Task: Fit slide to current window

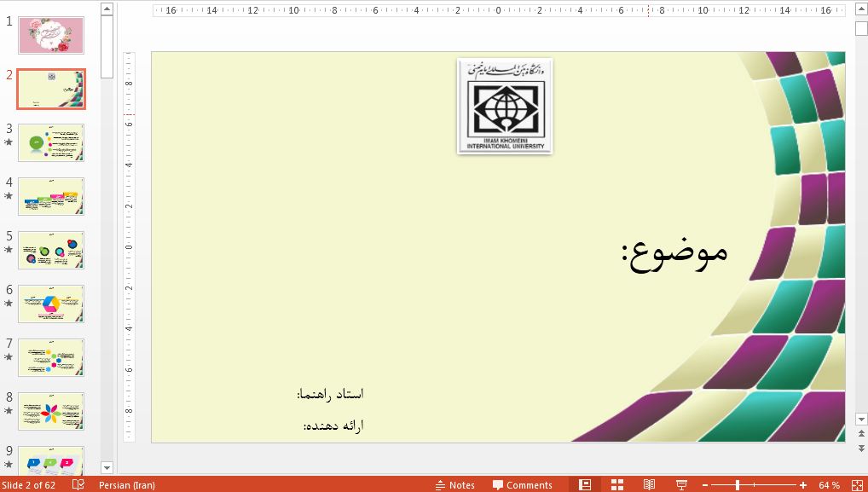Action: click(x=857, y=484)
